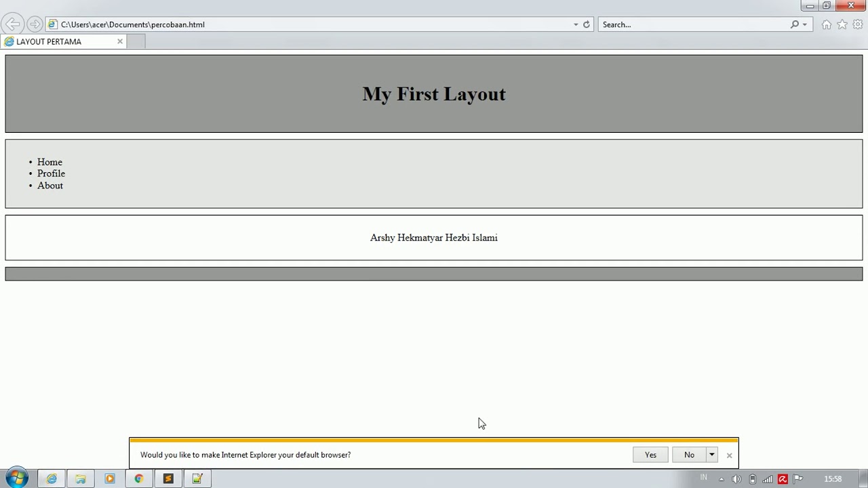868x488 pixels.
Task: Go back using the browser Back arrow
Action: 13,24
